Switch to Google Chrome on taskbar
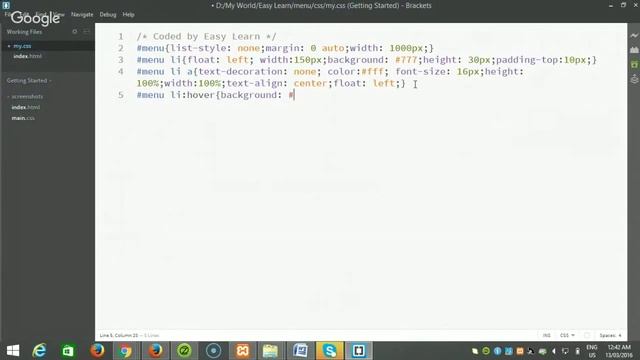 (x=125, y=351)
